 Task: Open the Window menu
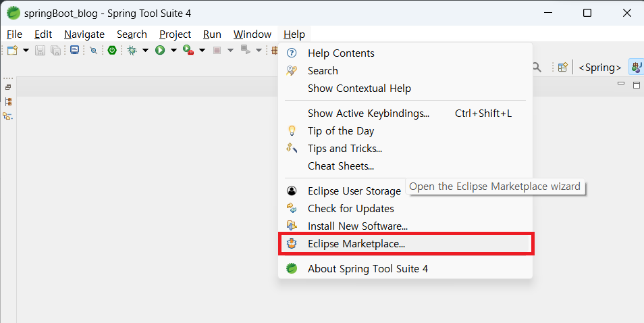(x=252, y=34)
